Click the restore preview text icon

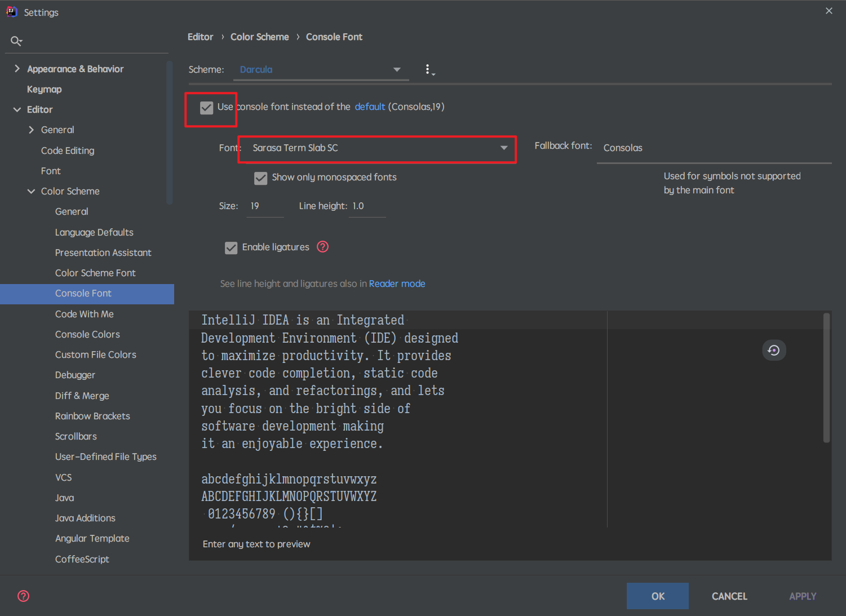pyautogui.click(x=774, y=350)
